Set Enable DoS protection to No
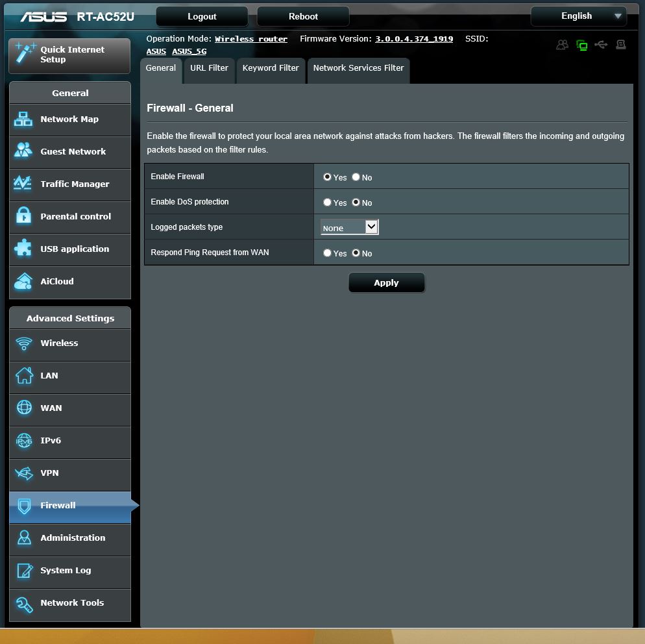Image resolution: width=645 pixels, height=644 pixels. pos(356,202)
